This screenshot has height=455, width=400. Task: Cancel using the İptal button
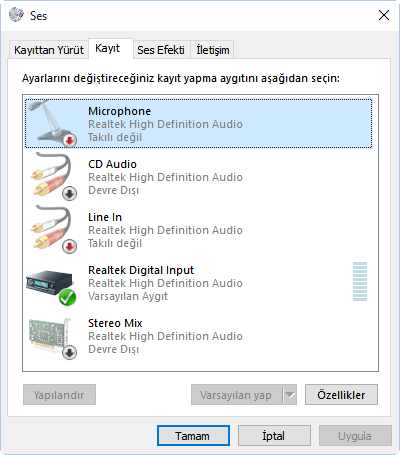[x=274, y=436]
